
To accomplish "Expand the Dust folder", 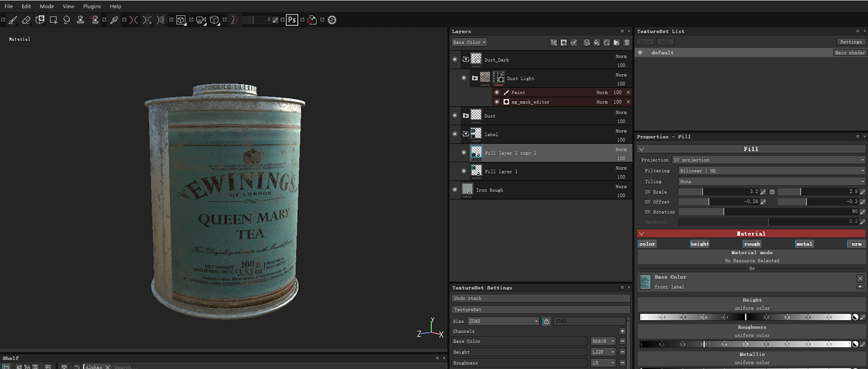I will [x=466, y=115].
